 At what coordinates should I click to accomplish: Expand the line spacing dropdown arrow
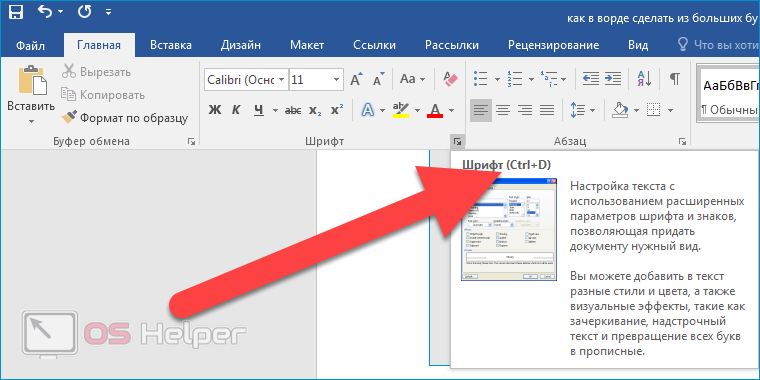(592, 111)
